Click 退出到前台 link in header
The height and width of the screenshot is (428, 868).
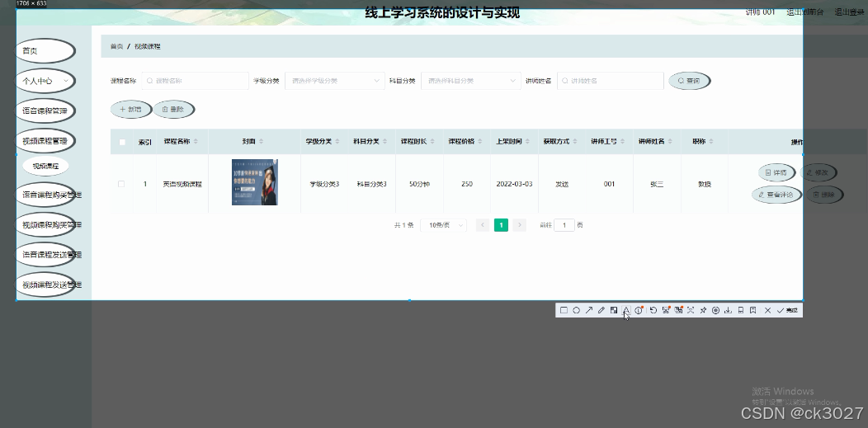(804, 12)
